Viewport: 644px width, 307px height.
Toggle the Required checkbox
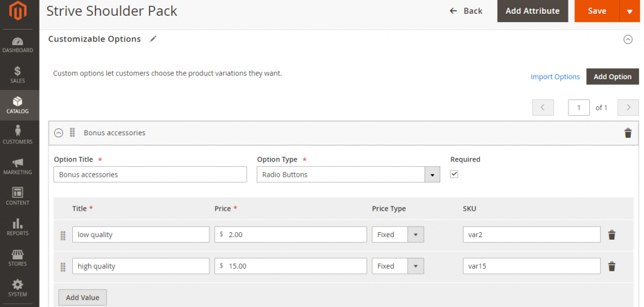click(455, 174)
